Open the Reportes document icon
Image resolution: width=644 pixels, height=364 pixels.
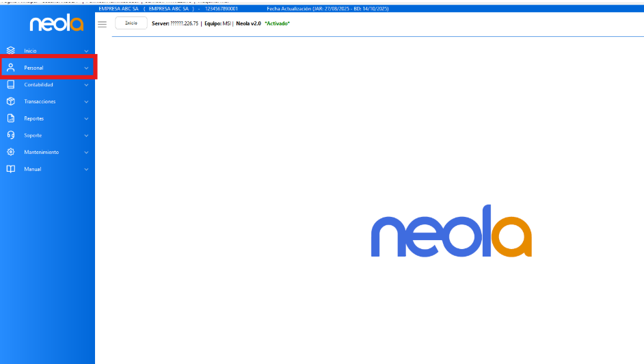10,118
